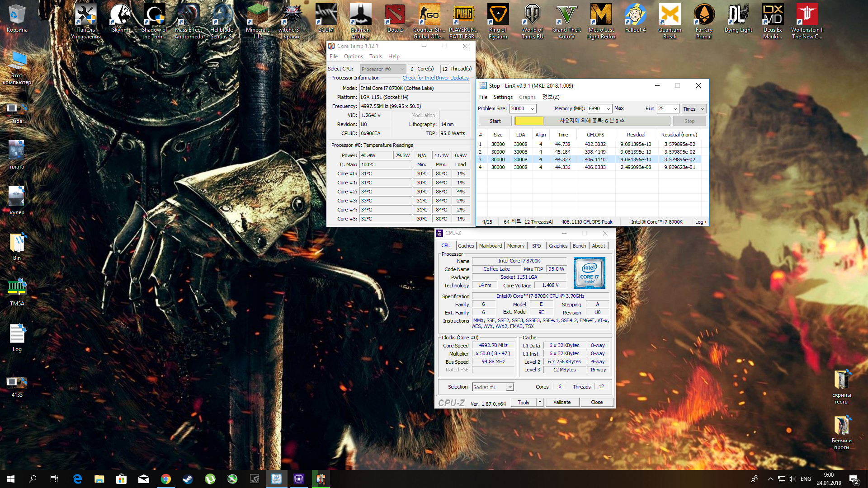Click the LinX progress bar

592,121
